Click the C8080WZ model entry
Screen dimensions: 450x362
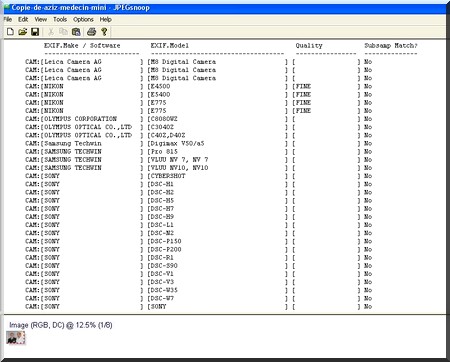[164, 119]
